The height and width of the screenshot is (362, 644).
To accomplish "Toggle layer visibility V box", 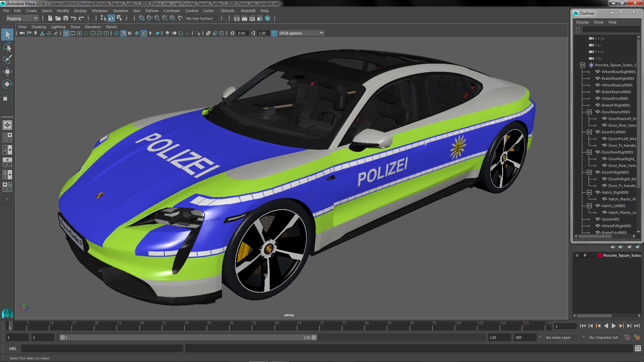I will (577, 255).
